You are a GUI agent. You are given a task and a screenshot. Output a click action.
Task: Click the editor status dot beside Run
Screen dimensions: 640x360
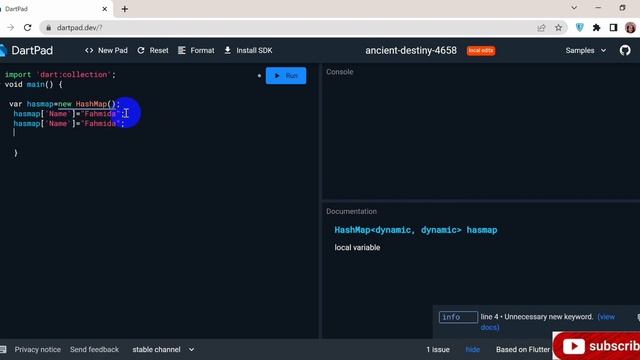click(259, 76)
